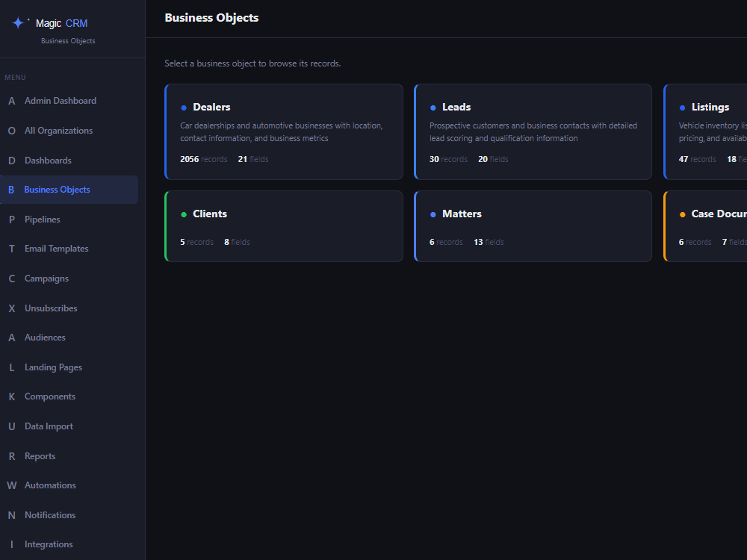Click the blue dot next to Matters

[x=433, y=215]
